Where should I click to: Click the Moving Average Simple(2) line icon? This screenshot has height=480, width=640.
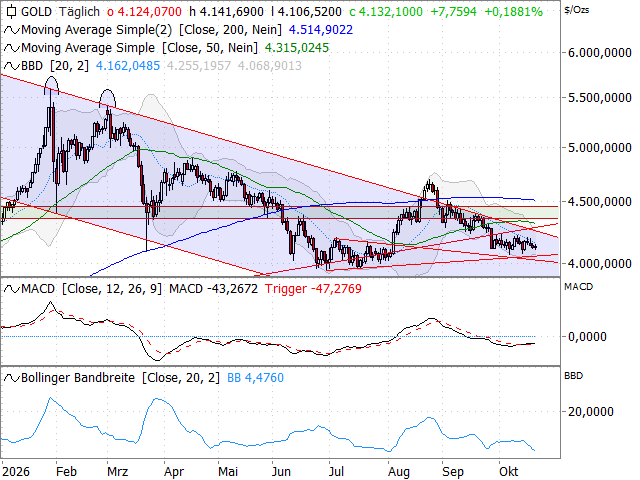pos(11,30)
